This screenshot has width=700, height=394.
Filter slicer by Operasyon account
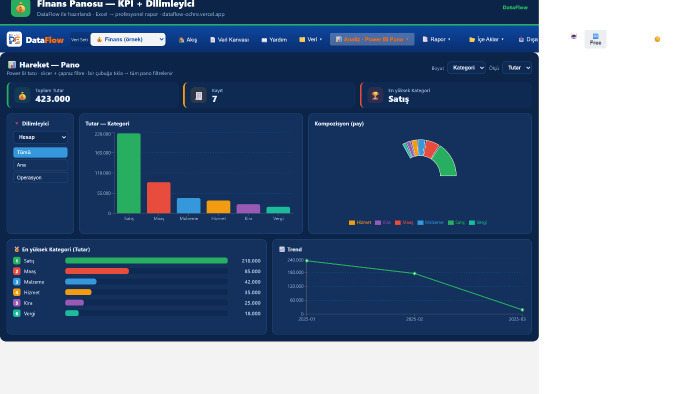click(x=41, y=178)
